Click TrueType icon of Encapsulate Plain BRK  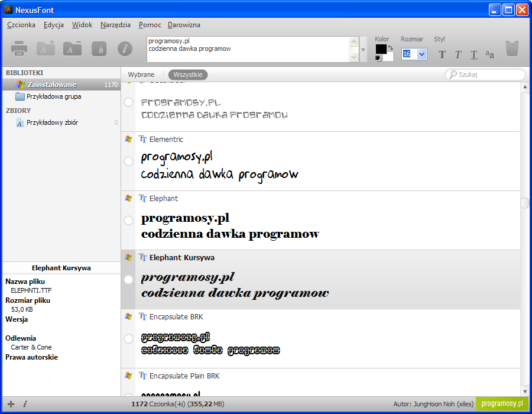[x=142, y=376]
